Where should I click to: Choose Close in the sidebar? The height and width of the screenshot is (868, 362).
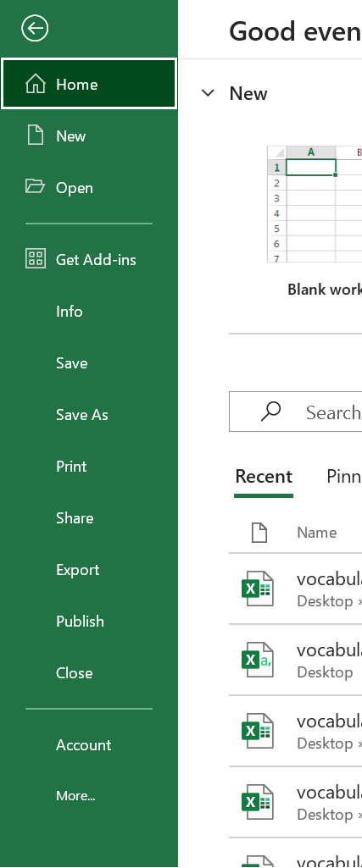coord(89,672)
